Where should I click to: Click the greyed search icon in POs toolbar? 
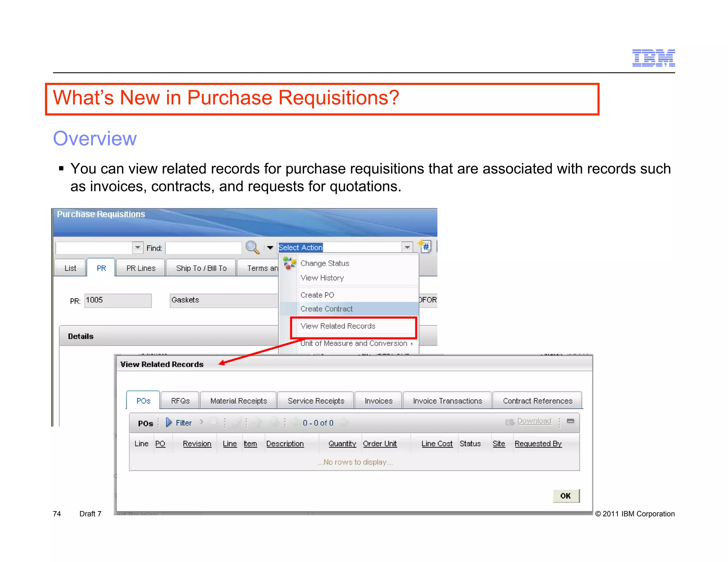pos(214,422)
